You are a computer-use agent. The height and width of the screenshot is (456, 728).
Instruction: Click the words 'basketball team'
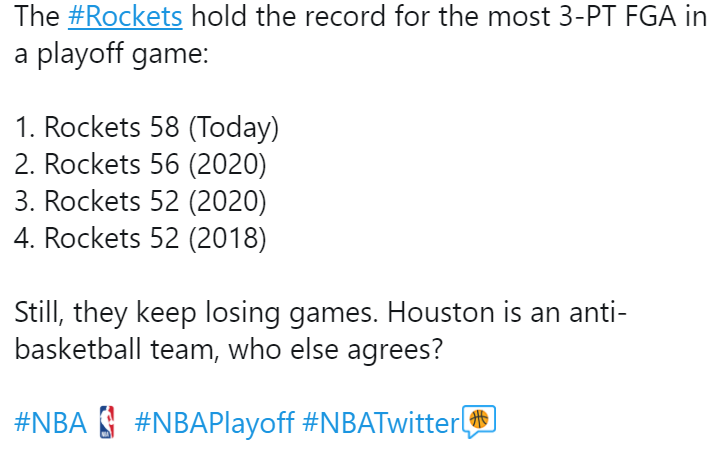[116, 350]
